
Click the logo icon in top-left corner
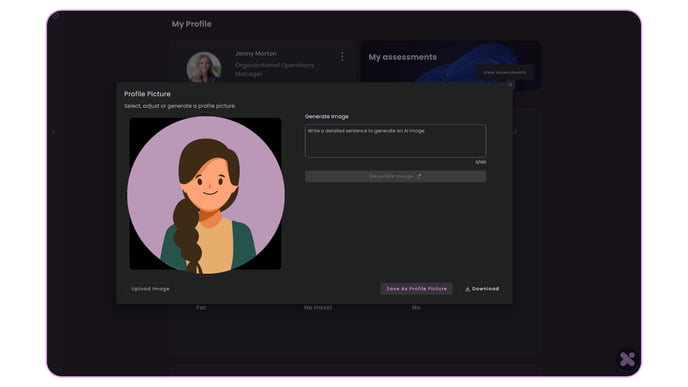coord(55,17)
